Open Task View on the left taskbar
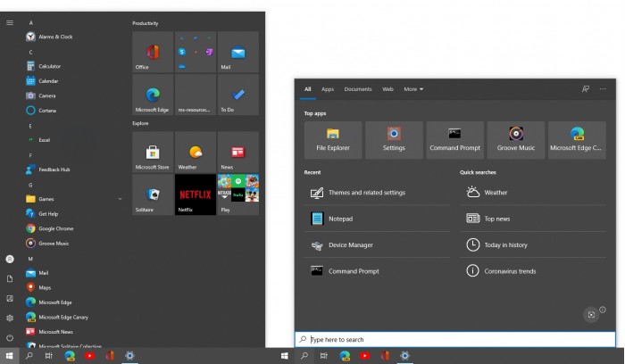The height and width of the screenshot is (364, 625). tap(48, 356)
